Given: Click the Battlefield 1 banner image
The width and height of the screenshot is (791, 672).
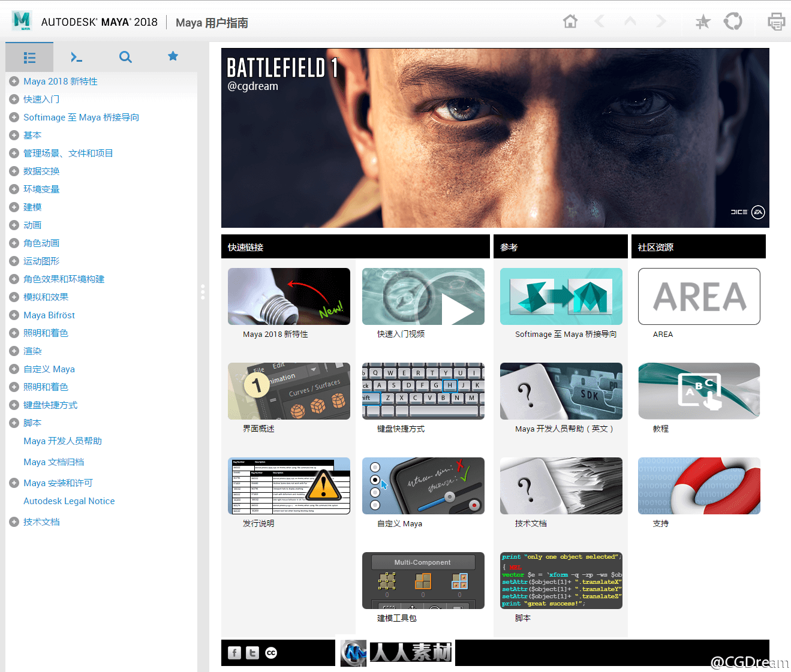Looking at the screenshot, I should tap(495, 138).
